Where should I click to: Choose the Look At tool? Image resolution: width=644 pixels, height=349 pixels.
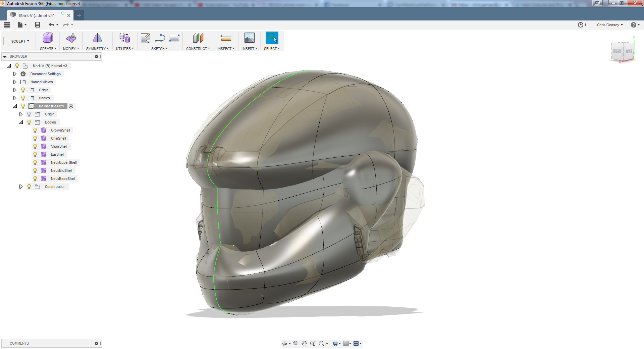coord(296,344)
